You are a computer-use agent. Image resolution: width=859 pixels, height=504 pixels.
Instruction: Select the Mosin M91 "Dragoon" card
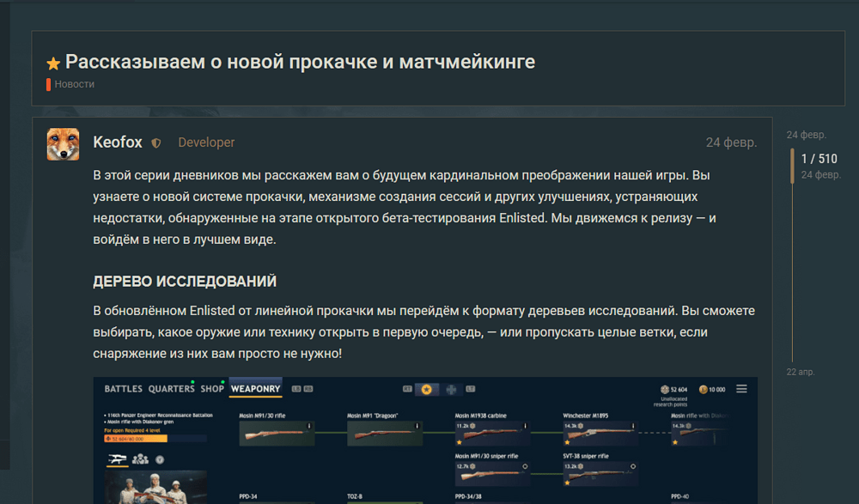tap(385, 434)
